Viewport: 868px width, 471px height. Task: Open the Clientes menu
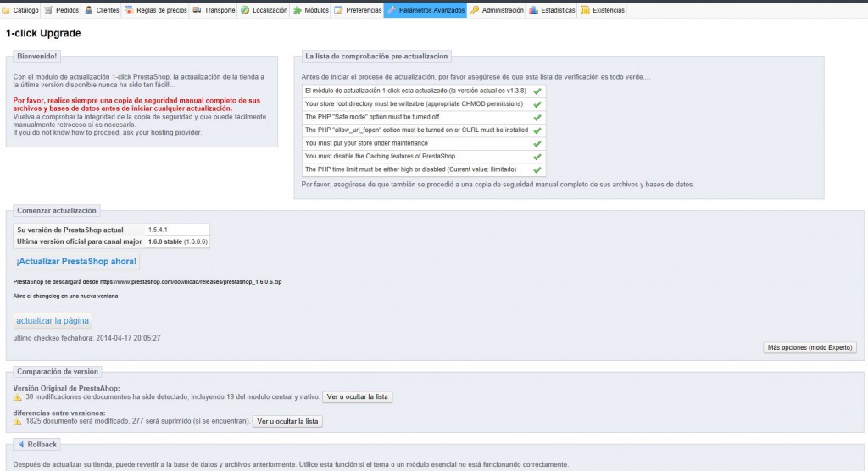(102, 10)
